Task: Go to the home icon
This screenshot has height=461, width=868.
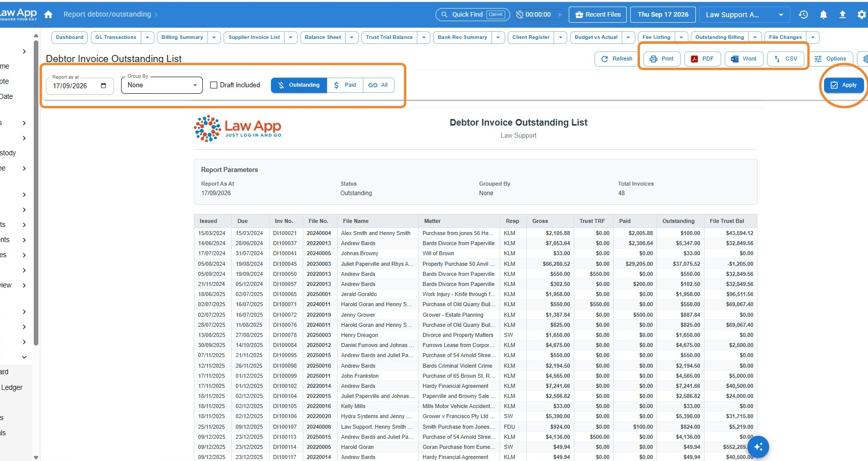Action: pyautogui.click(x=48, y=15)
